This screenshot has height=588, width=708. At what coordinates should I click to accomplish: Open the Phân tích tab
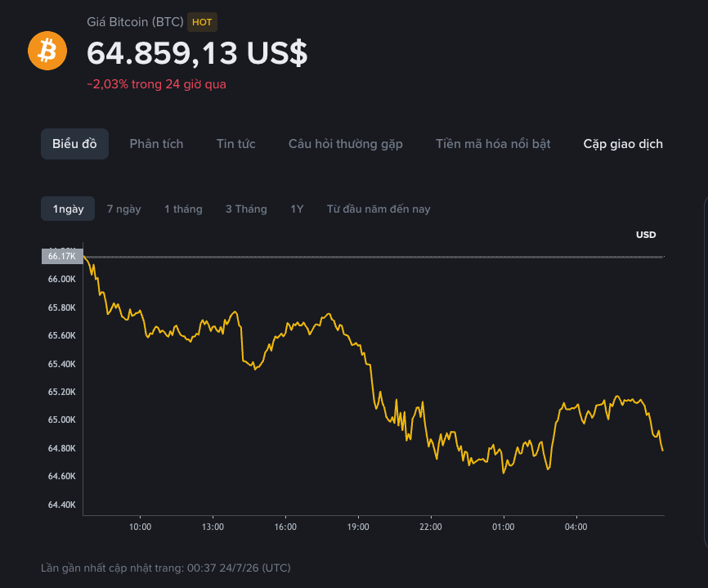(156, 144)
